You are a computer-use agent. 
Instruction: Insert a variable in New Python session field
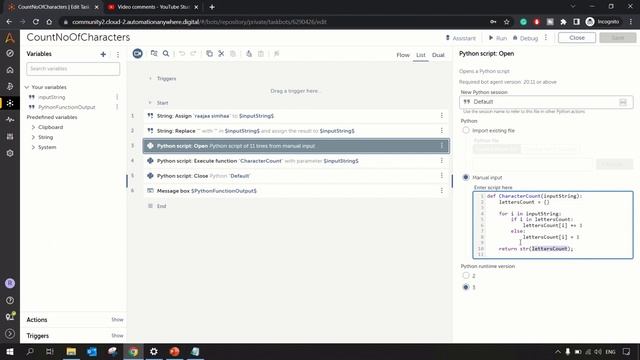click(x=622, y=102)
